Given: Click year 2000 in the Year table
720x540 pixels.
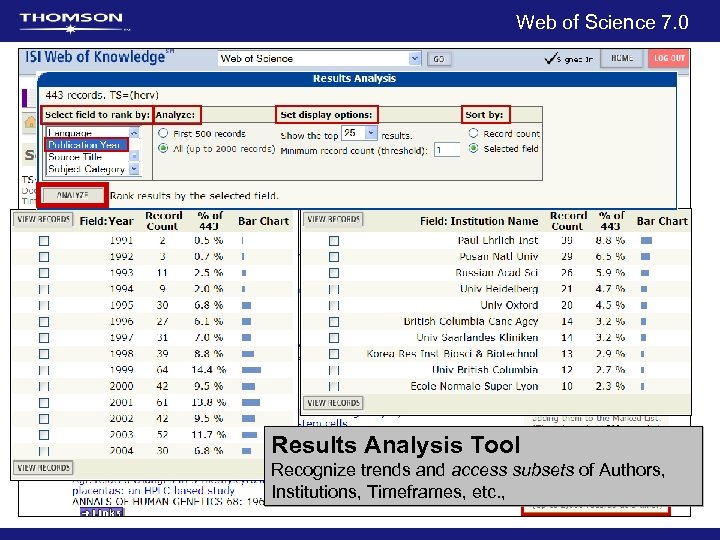Looking at the screenshot, I should pyautogui.click(x=122, y=386).
